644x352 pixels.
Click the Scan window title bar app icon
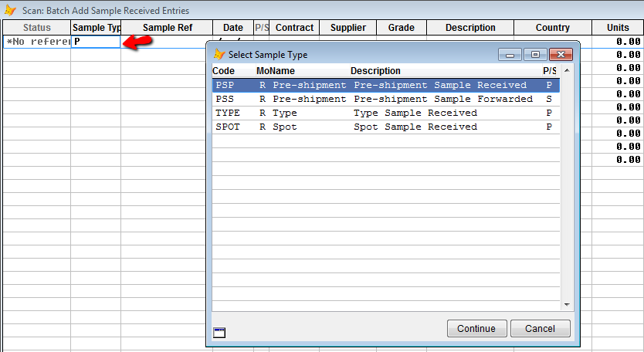coord(10,10)
